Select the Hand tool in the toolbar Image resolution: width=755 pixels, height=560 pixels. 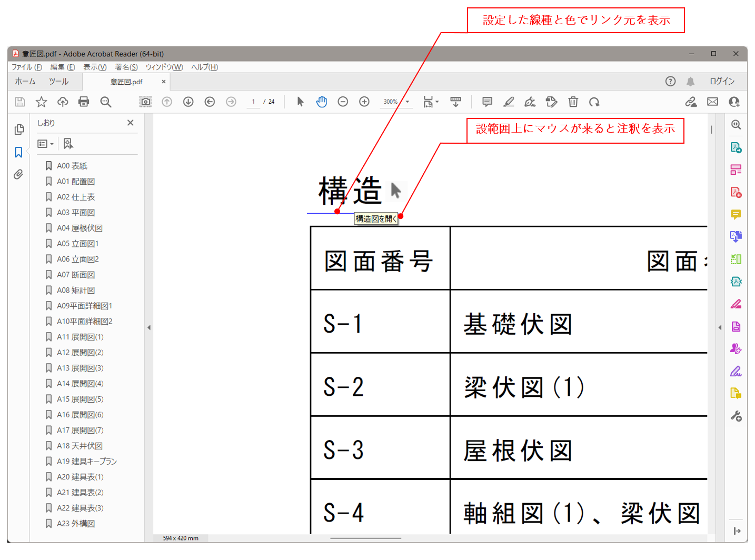tap(322, 102)
